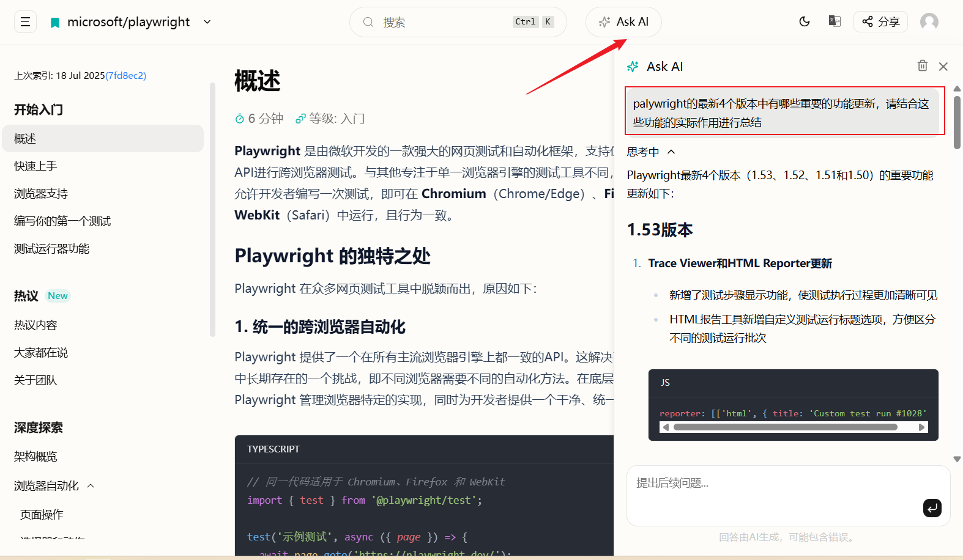This screenshot has height=560, width=963.
Task: Open the user avatar profile
Action: point(929,22)
